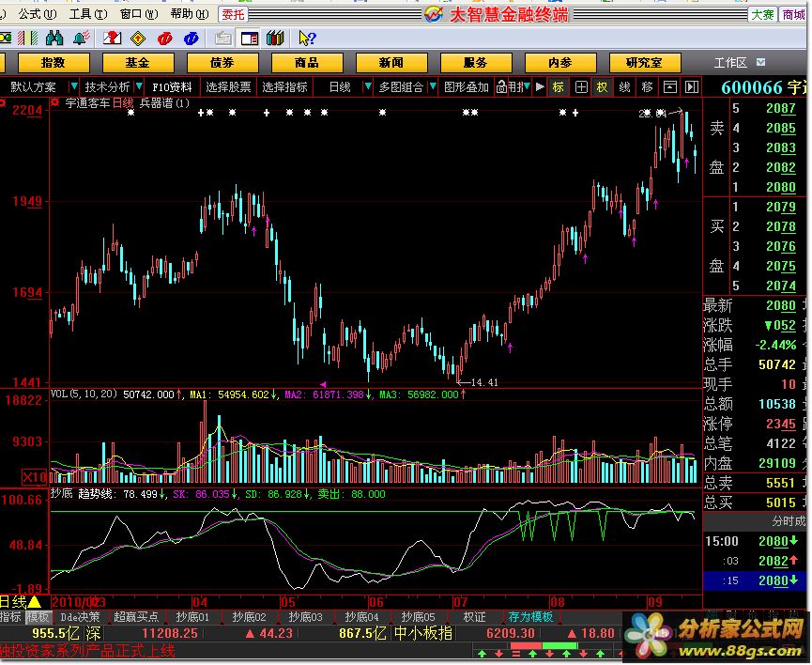Click the window collapse-up icon in chart toolbar
This screenshot has width=812, height=665.
(669, 87)
